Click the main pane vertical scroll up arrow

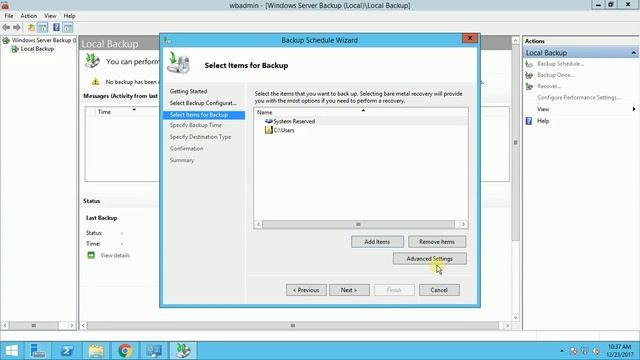click(516, 40)
